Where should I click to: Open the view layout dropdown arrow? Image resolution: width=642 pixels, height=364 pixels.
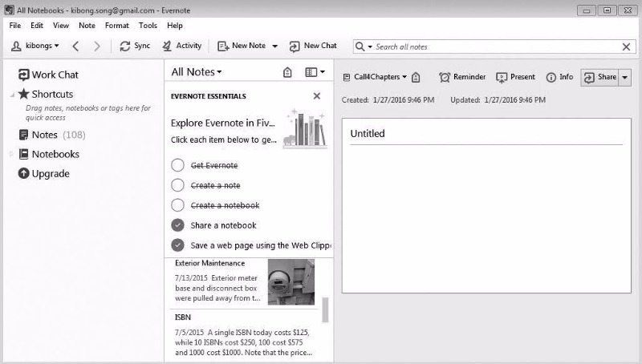pos(323,72)
